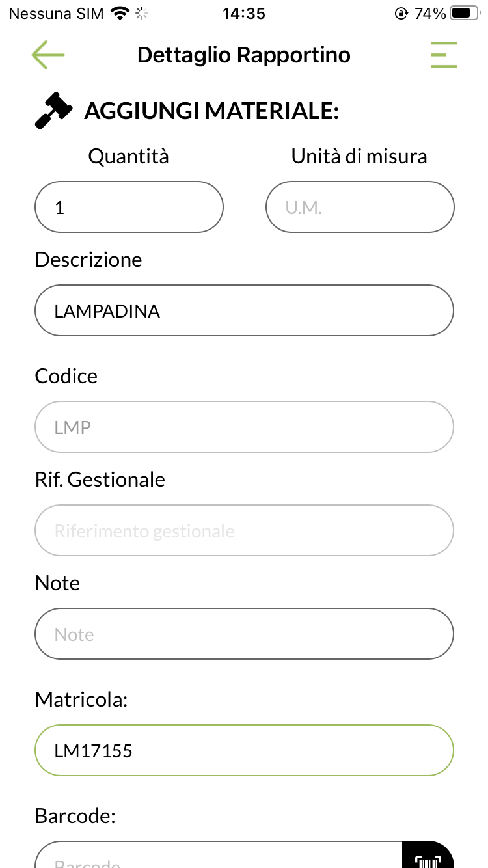Tap the 14:35 clock in status bar
488x868 pixels.
[244, 14]
